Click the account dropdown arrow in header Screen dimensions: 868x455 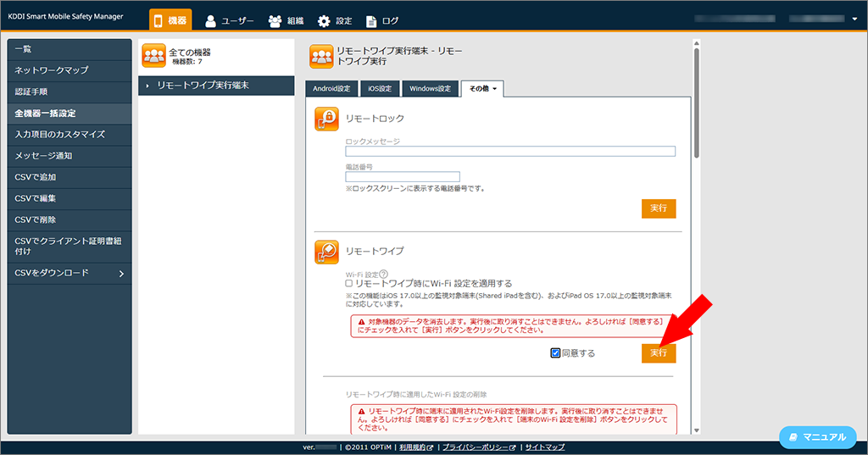click(x=854, y=19)
